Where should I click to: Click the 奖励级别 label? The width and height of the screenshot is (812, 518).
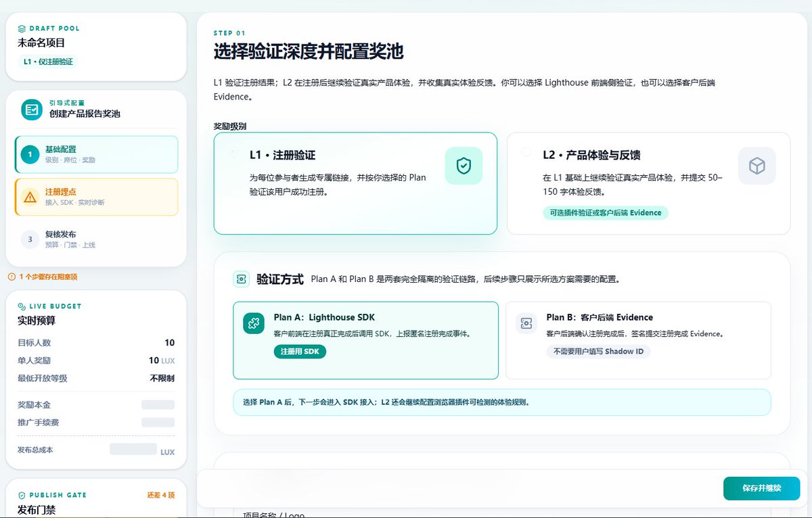[x=229, y=126]
